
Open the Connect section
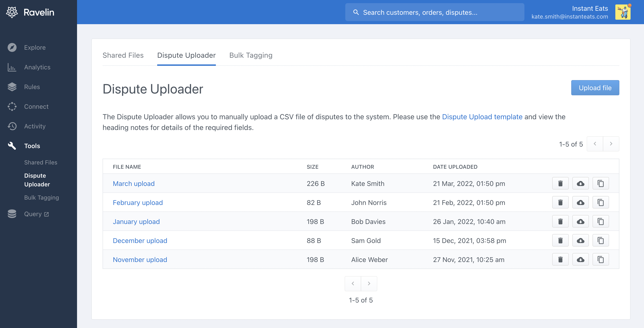[x=36, y=107]
